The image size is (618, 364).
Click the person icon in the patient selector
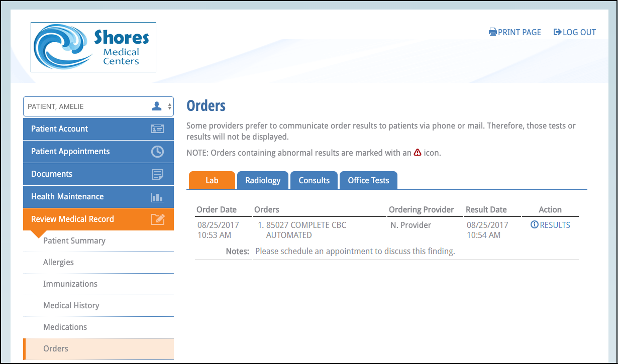coord(156,106)
